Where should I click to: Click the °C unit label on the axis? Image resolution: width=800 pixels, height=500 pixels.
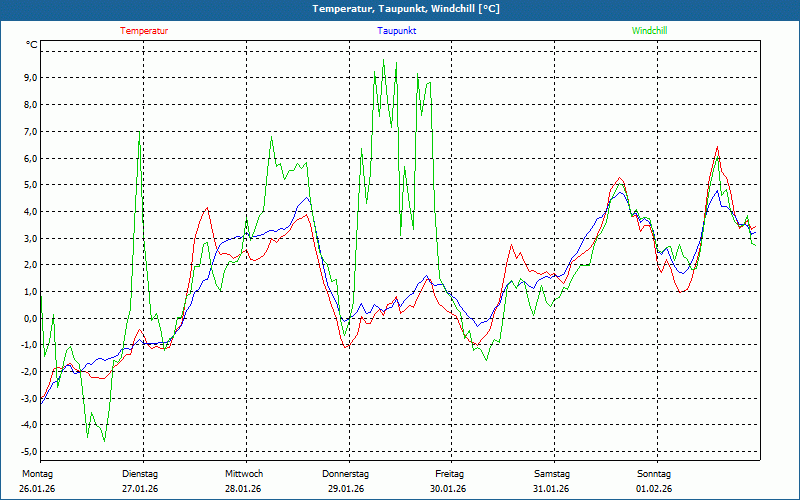coord(32,45)
